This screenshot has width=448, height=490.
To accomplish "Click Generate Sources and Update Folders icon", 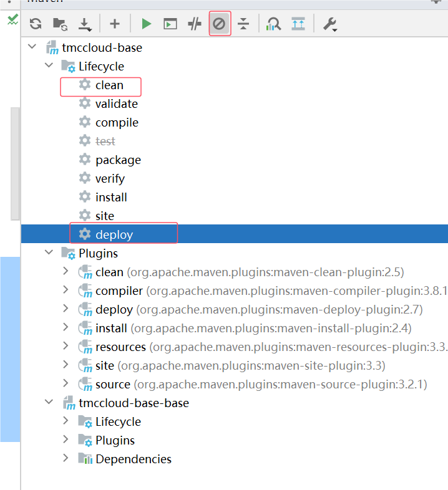I will [x=60, y=24].
